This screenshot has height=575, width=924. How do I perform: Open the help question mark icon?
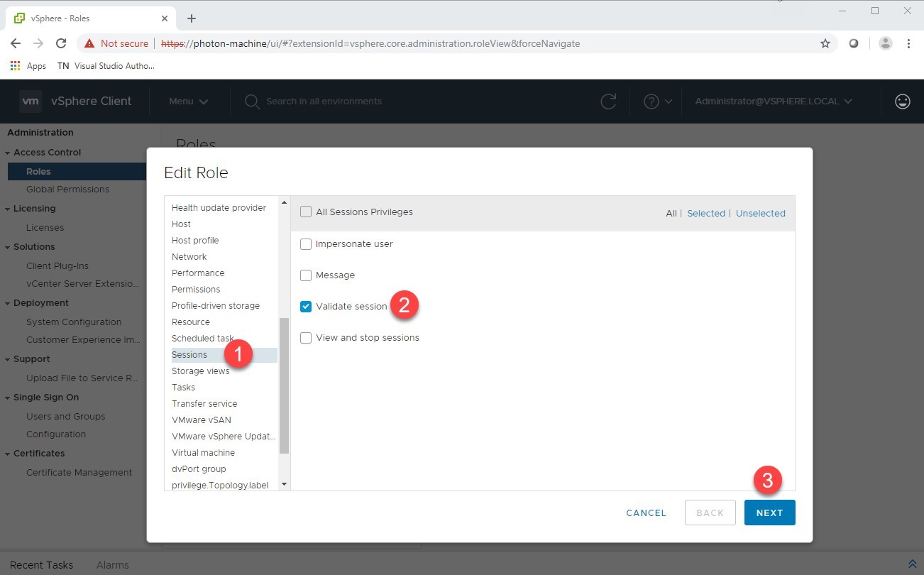[x=654, y=101]
